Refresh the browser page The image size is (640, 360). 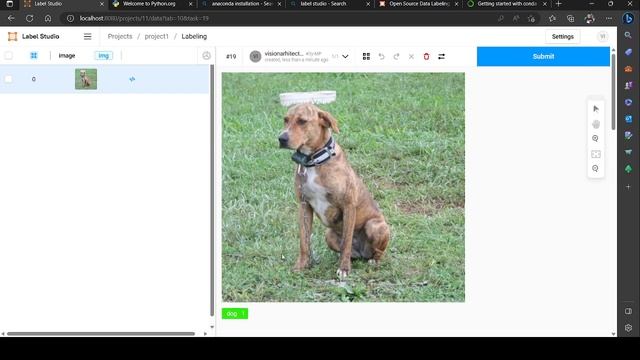pyautogui.click(x=29, y=18)
